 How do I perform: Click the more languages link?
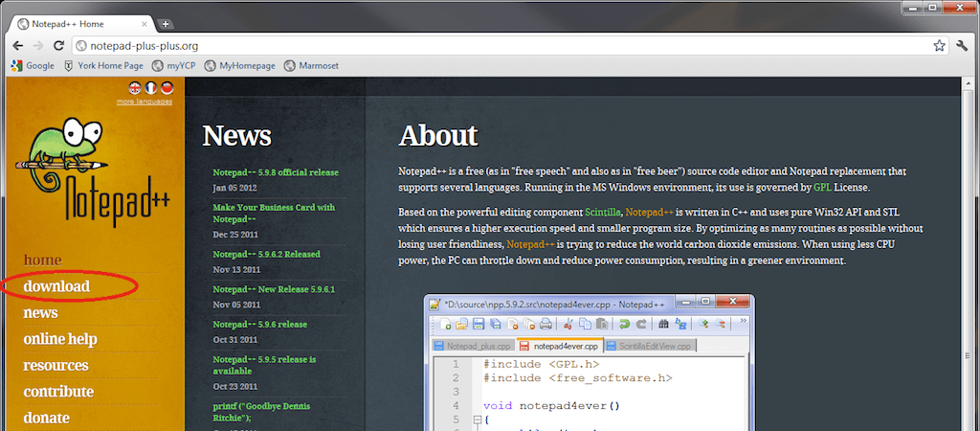click(145, 102)
